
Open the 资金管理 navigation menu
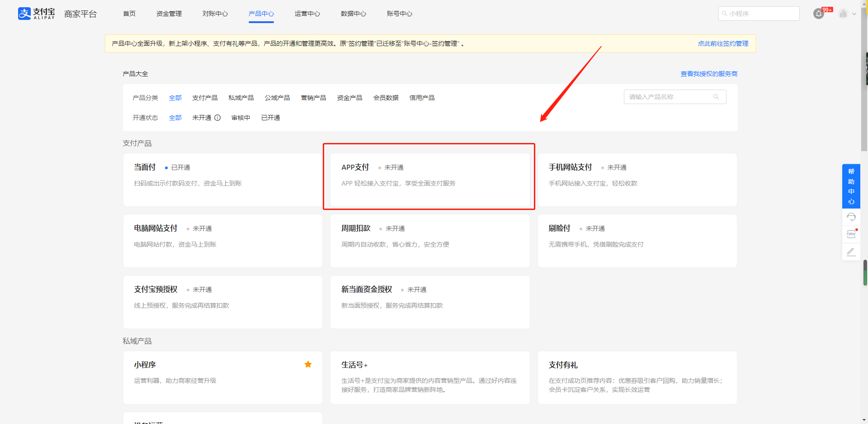pos(169,14)
